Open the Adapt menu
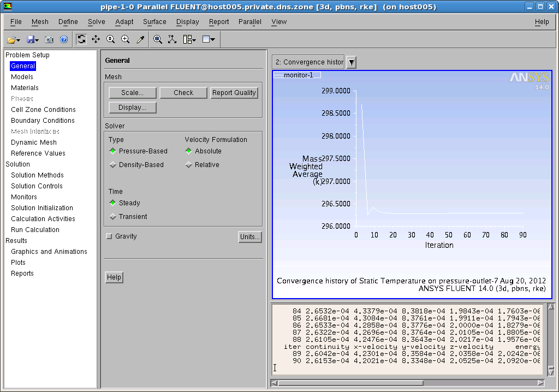The image size is (559, 392). [124, 22]
